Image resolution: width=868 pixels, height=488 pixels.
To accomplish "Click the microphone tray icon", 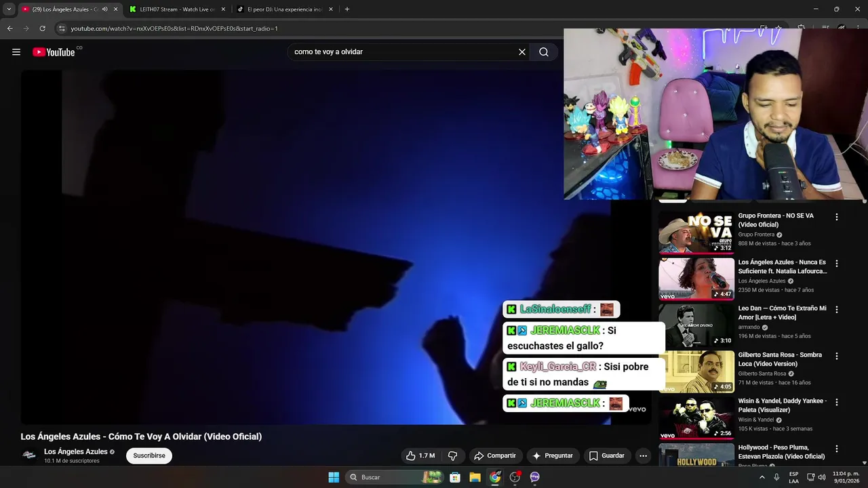I will tap(776, 477).
